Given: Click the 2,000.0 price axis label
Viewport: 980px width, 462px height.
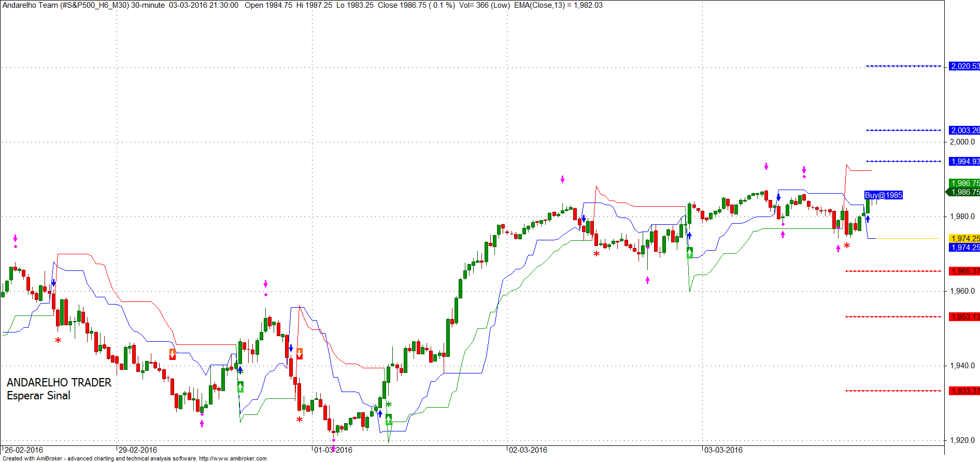Looking at the screenshot, I should [962, 142].
